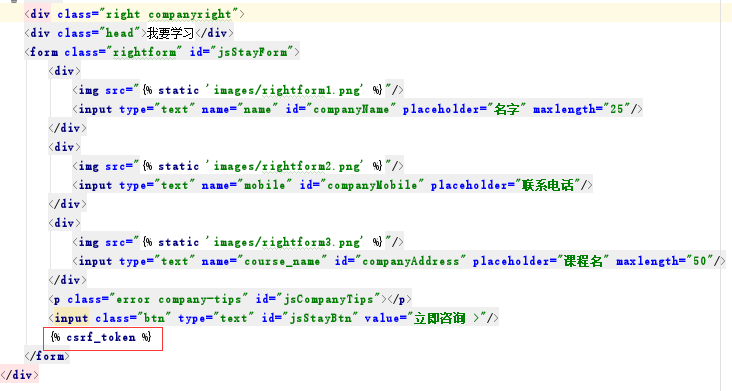Click the placeholder text 课程名

click(x=584, y=261)
